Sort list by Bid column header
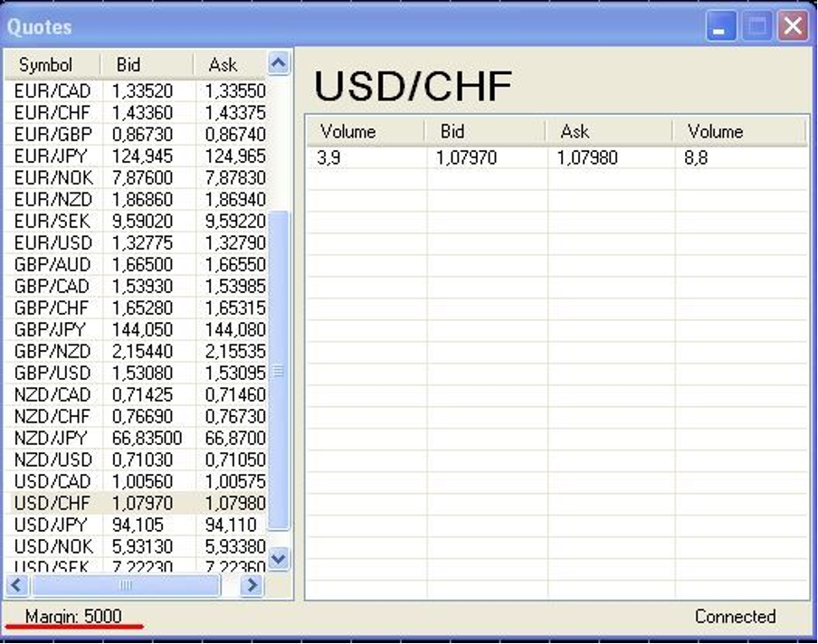Viewport: 818px width, 644px height. click(128, 65)
